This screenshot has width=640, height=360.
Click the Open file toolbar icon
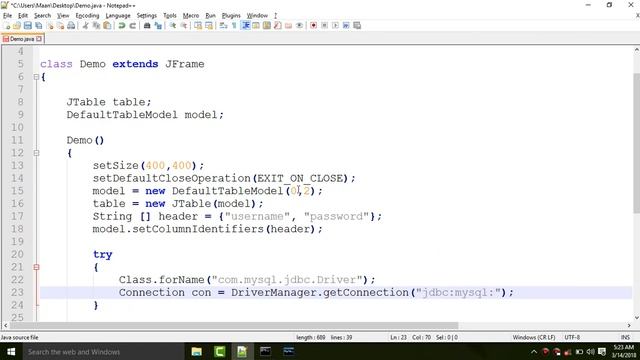coord(17,26)
